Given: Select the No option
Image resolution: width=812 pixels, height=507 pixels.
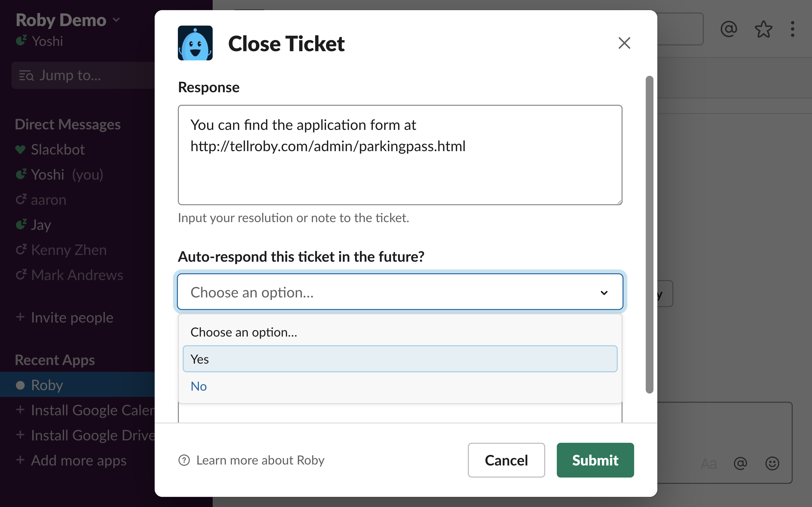Looking at the screenshot, I should [x=199, y=386].
